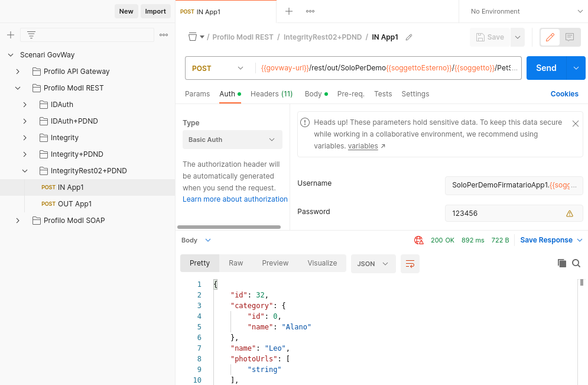Search within the response body
Screen dimensions: 588x385
[x=576, y=263]
